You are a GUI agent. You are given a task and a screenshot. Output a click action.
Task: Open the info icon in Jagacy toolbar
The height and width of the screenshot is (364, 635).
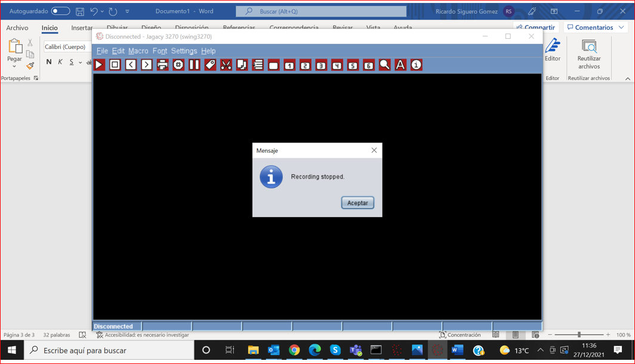(x=416, y=64)
